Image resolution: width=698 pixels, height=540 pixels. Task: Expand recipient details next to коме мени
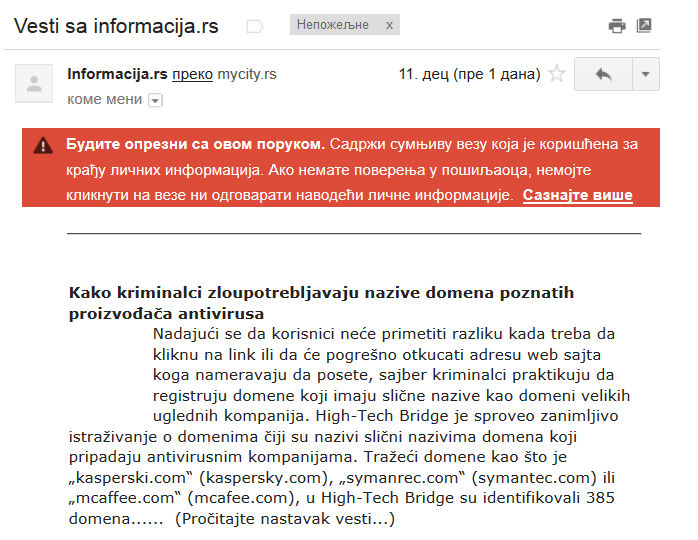tap(155, 100)
